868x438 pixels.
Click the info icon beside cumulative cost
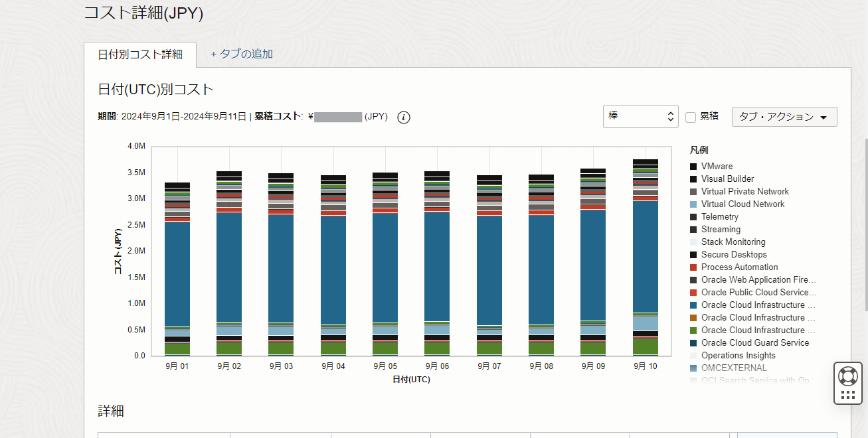pyautogui.click(x=404, y=117)
